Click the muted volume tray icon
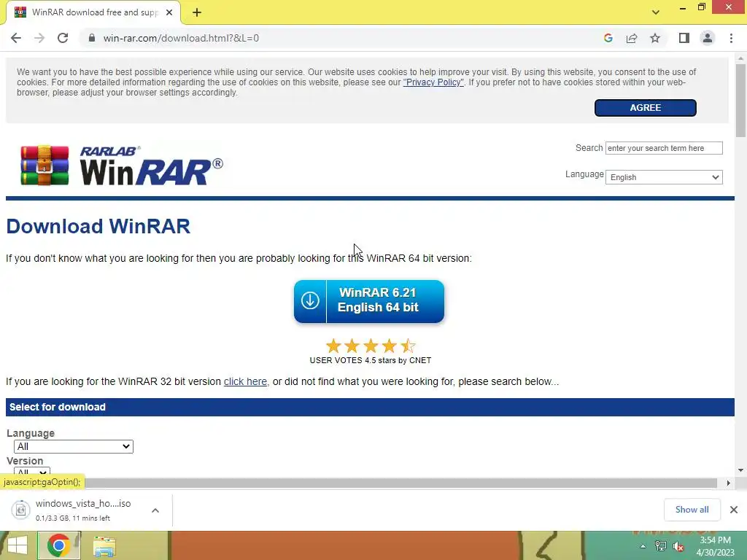Screen dimensions: 747x560 pos(678,546)
